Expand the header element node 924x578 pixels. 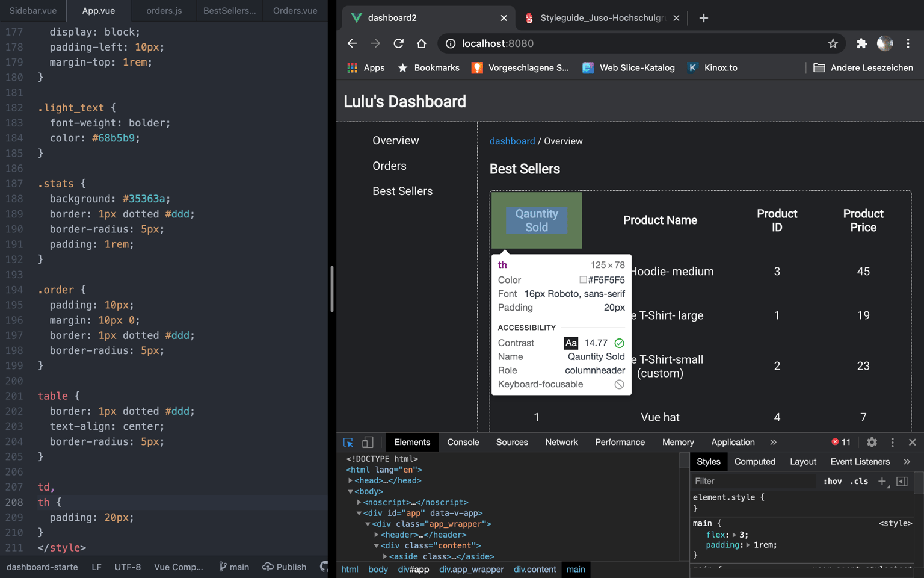[377, 535]
